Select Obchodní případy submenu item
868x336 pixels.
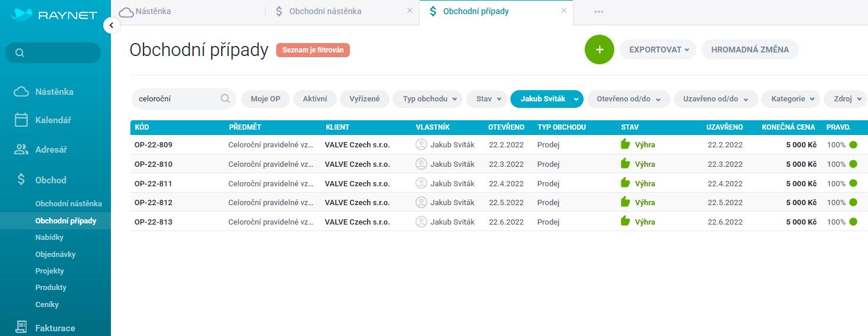pyautogui.click(x=65, y=220)
